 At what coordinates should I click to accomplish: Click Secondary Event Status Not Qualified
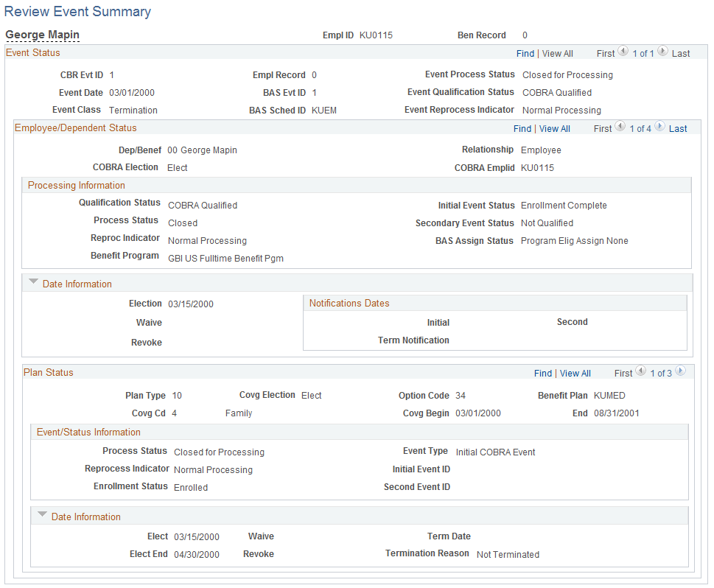point(547,223)
